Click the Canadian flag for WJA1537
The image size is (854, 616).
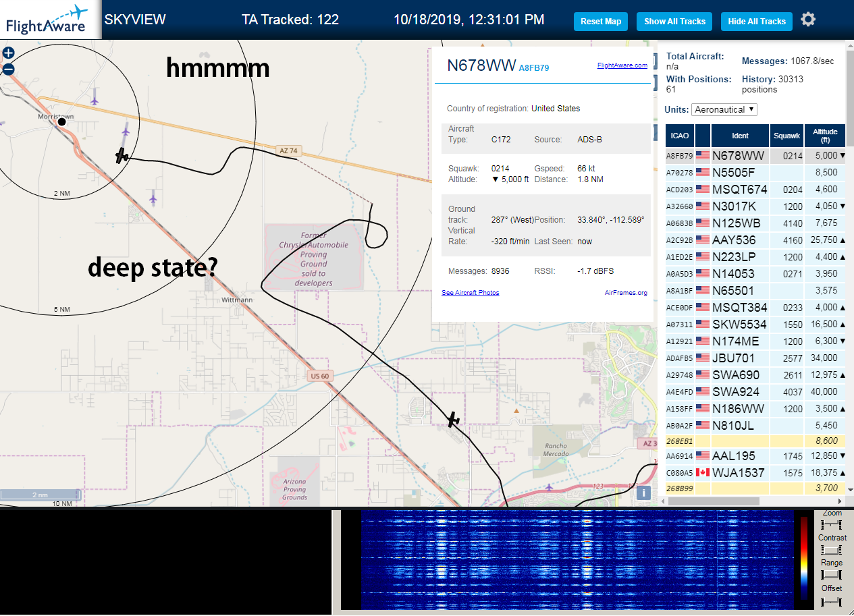(x=703, y=472)
